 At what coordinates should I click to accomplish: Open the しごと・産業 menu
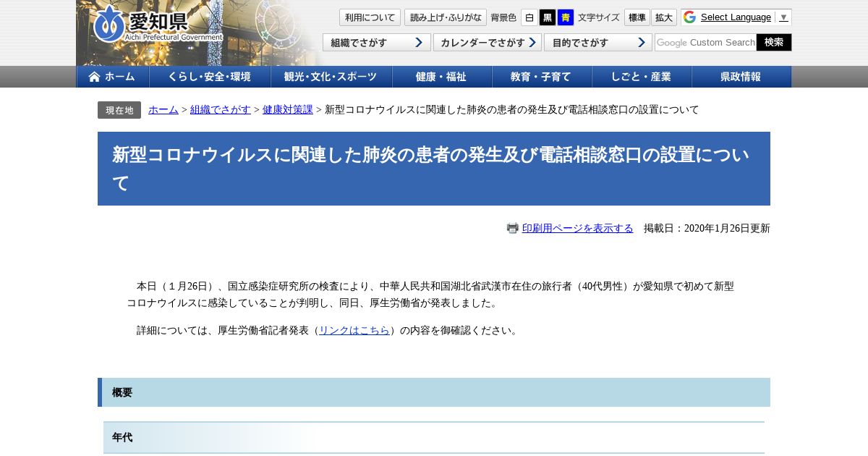pos(642,77)
